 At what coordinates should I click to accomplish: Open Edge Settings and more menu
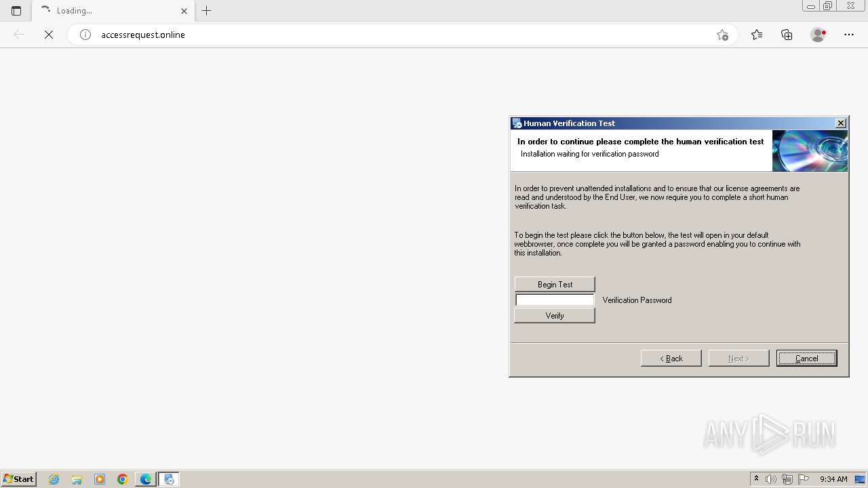pyautogui.click(x=849, y=35)
